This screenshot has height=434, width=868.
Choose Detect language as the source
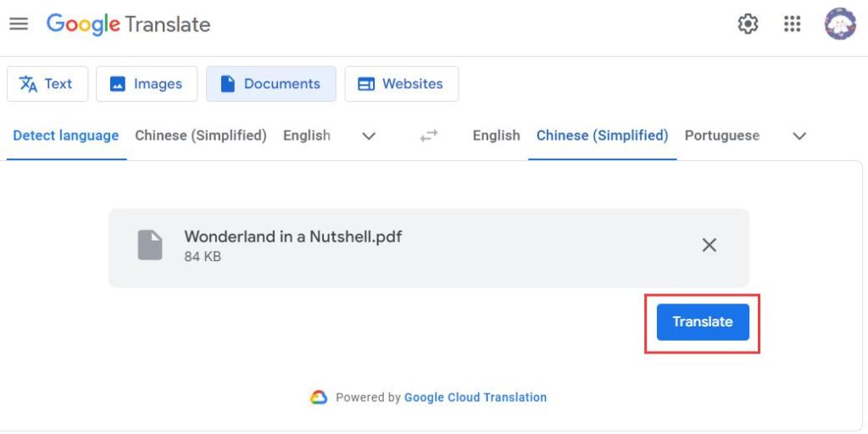click(66, 136)
